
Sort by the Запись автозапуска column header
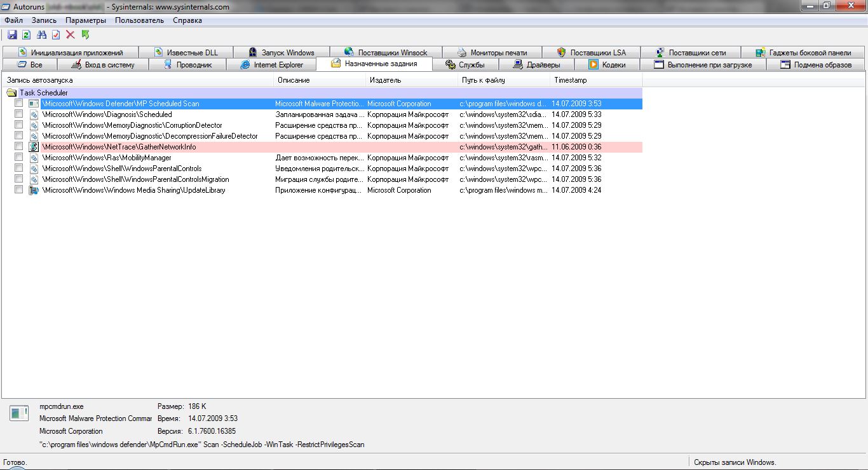pos(138,80)
